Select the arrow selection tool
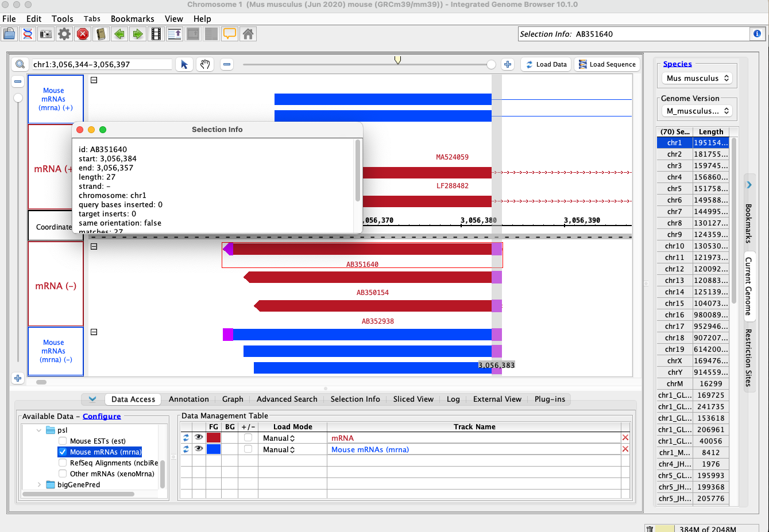Screen dimensions: 769x532 tap(184, 64)
